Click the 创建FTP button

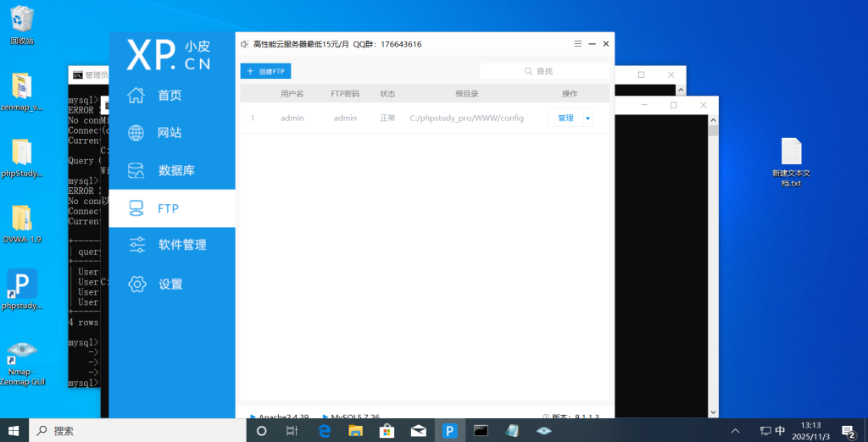[x=265, y=71]
